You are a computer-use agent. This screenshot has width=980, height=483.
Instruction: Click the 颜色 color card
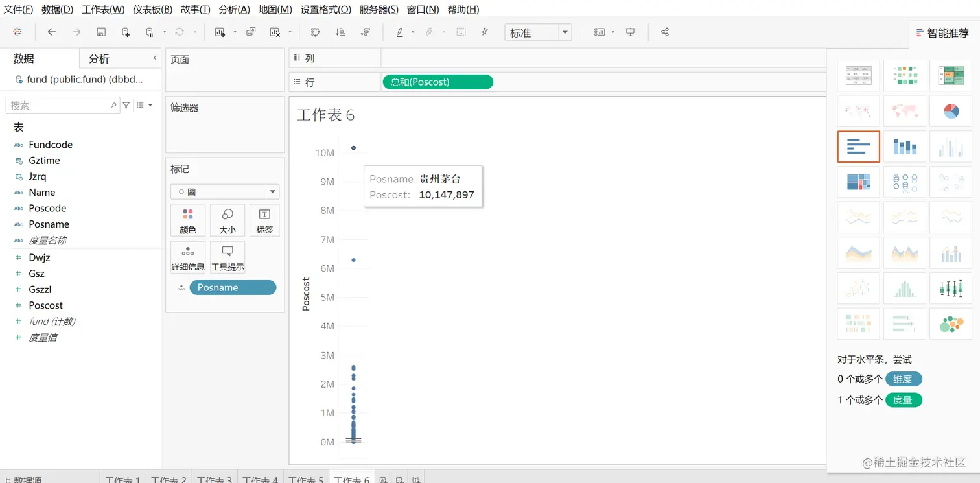tap(188, 220)
